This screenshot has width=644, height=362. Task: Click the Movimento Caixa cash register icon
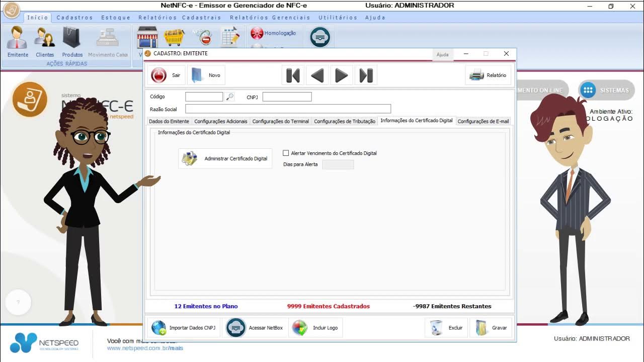tap(108, 42)
